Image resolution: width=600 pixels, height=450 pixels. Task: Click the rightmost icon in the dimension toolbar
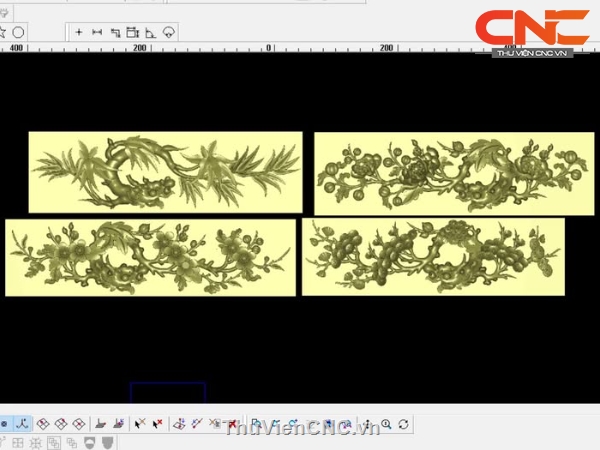(x=169, y=32)
